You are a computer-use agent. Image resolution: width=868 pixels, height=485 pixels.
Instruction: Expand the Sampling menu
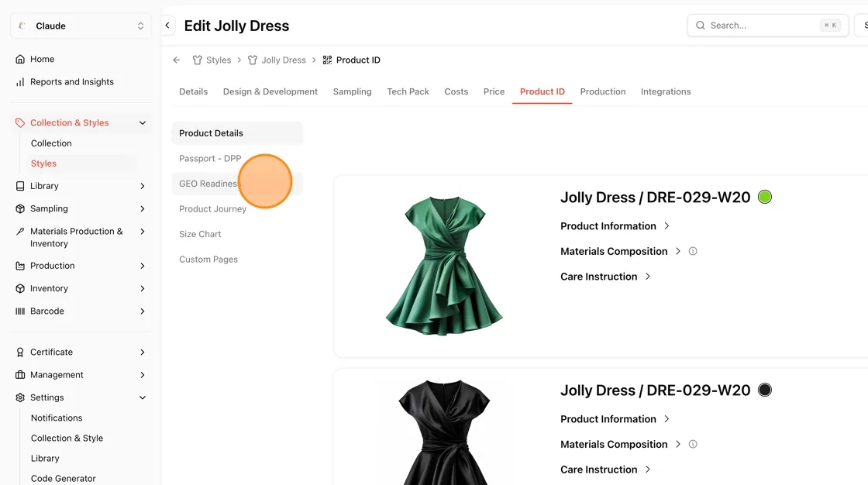click(x=143, y=208)
